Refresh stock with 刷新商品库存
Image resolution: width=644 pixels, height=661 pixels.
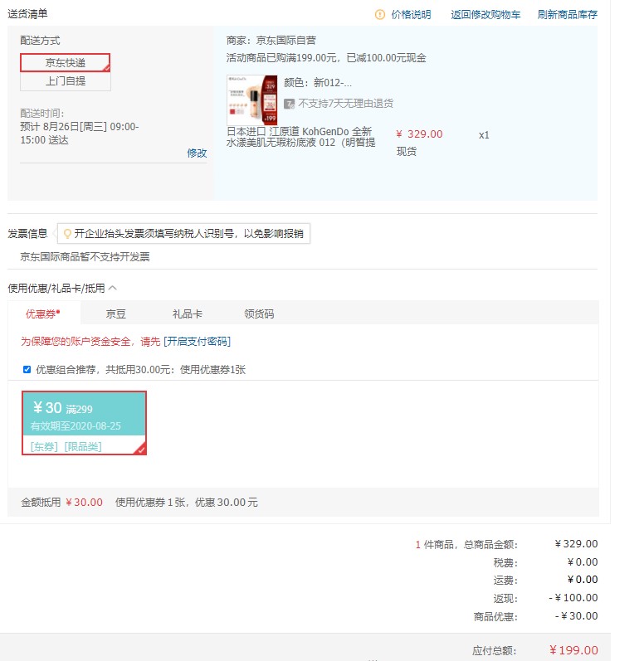(567, 15)
